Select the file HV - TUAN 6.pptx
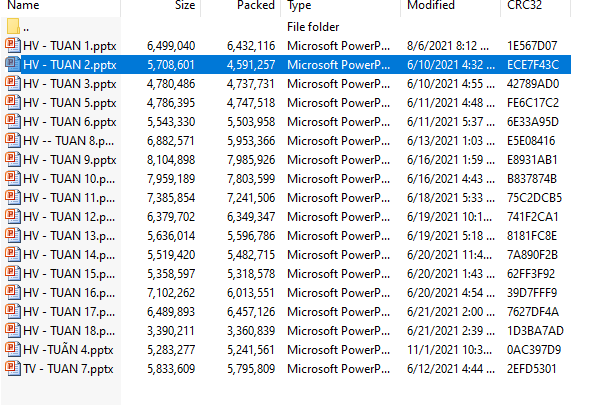This screenshot has width=612, height=405. point(69,121)
